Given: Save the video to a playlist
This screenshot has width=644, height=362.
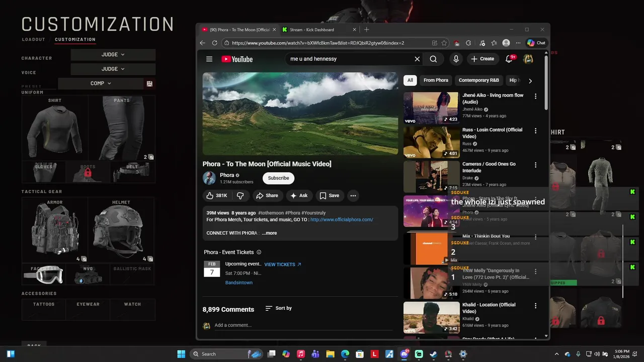Looking at the screenshot, I should click(x=330, y=196).
